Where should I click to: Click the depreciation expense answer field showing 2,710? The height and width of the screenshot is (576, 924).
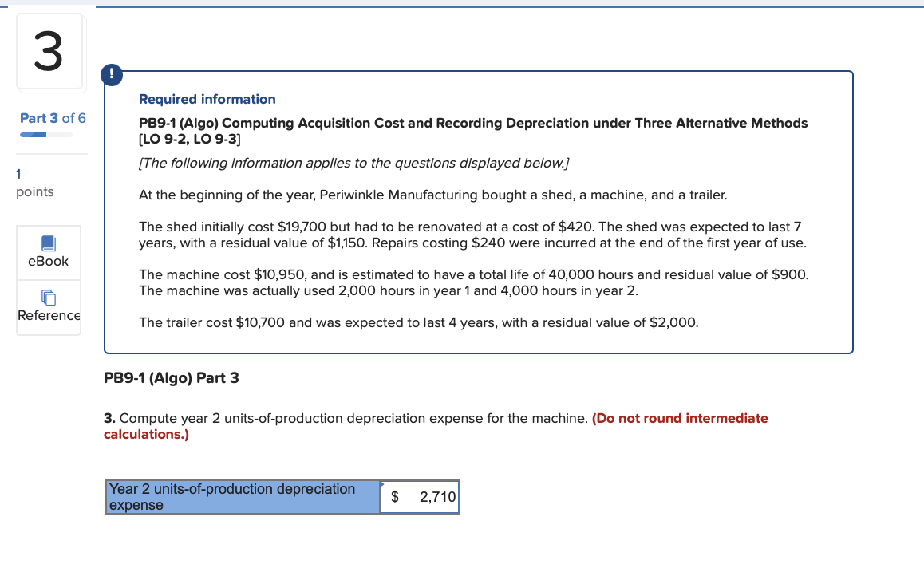[x=420, y=497]
